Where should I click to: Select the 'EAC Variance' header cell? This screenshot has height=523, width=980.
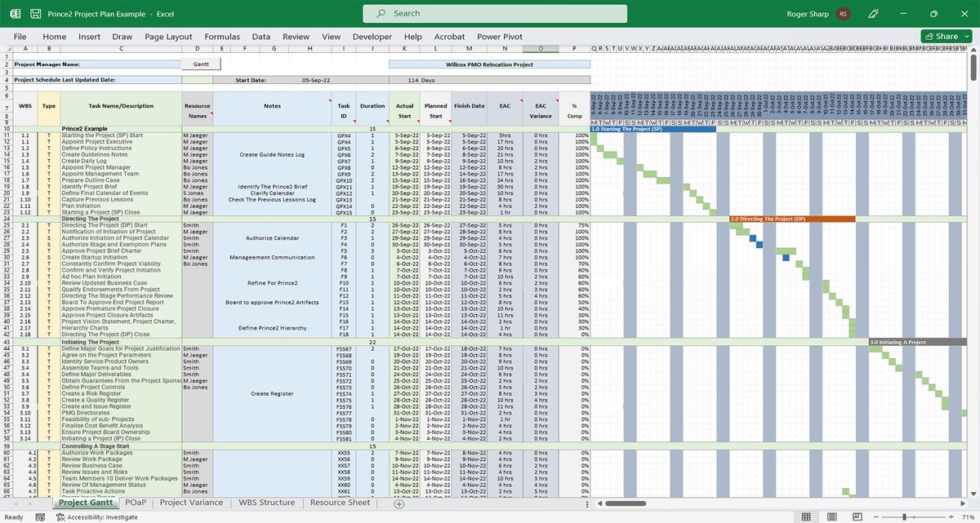point(541,110)
